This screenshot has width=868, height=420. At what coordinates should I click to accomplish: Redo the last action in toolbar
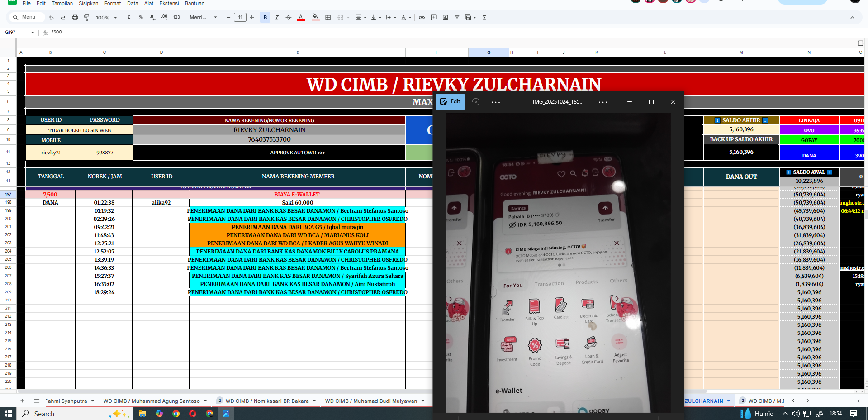click(63, 18)
